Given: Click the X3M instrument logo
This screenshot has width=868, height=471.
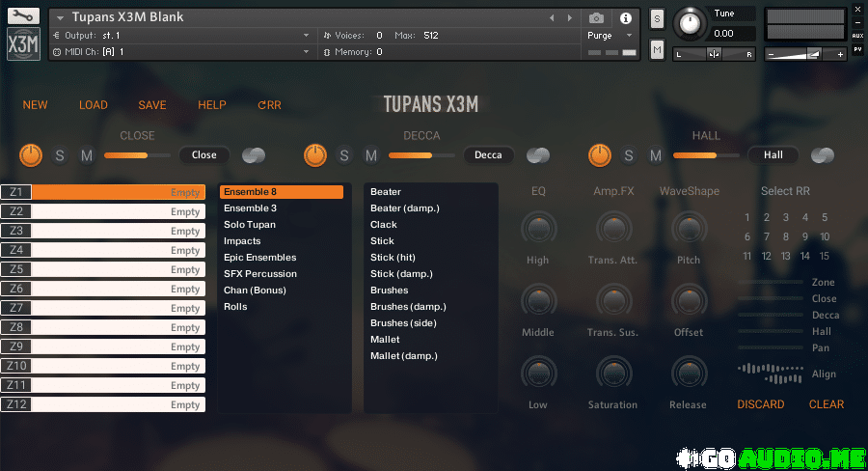Looking at the screenshot, I should pyautogui.click(x=23, y=43).
